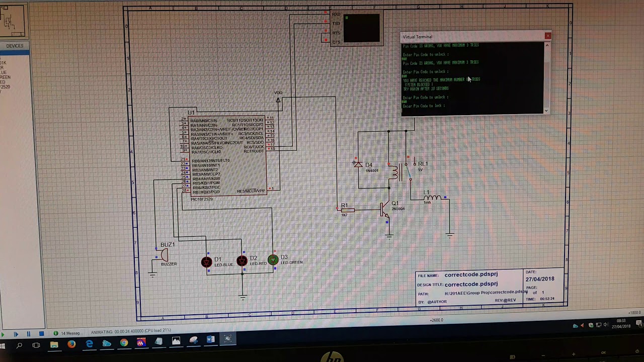The image size is (644, 362).
Task: Click the D4 1N4001 diode
Action: [x=358, y=164]
